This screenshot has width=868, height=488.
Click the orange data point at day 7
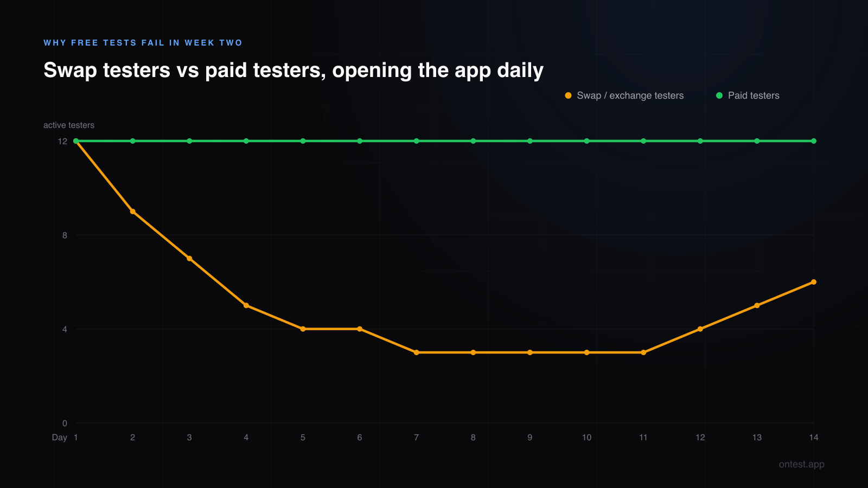tap(417, 352)
